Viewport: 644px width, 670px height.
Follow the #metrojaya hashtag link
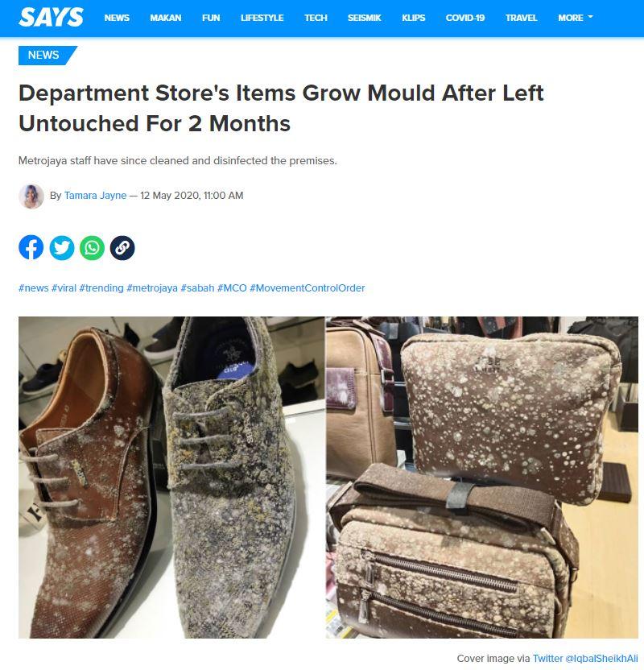[x=151, y=288]
